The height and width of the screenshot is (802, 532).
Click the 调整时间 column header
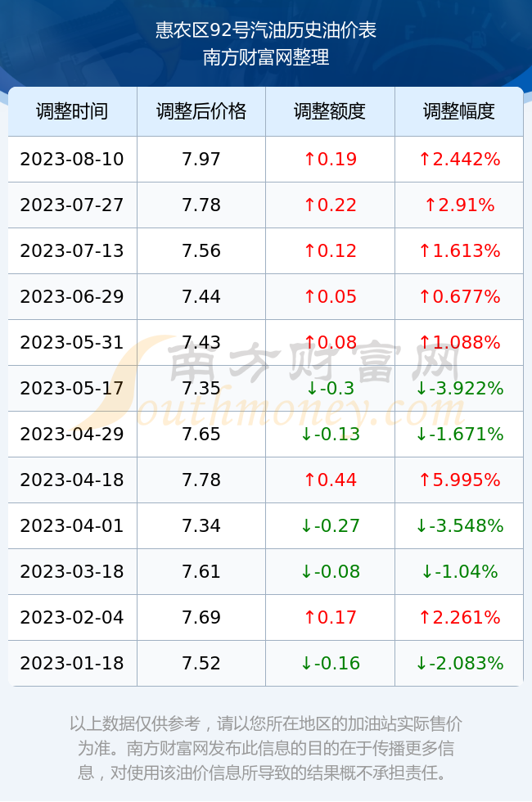tap(72, 111)
